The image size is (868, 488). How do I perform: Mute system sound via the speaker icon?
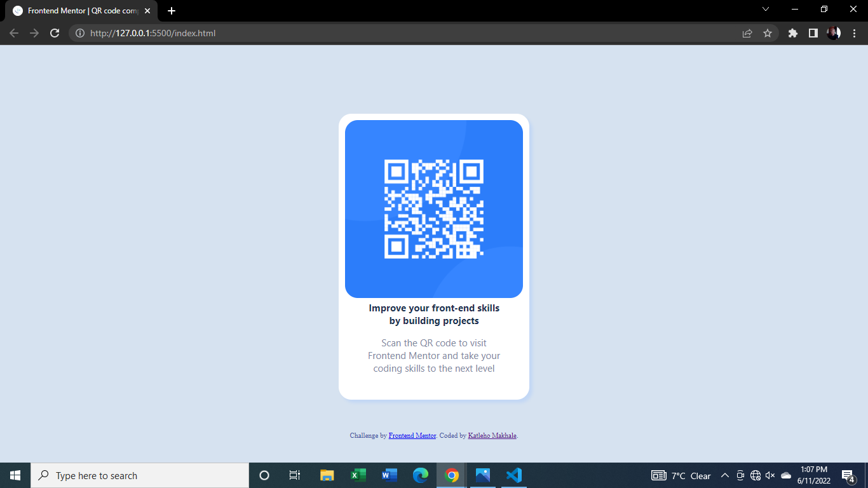[770, 475]
